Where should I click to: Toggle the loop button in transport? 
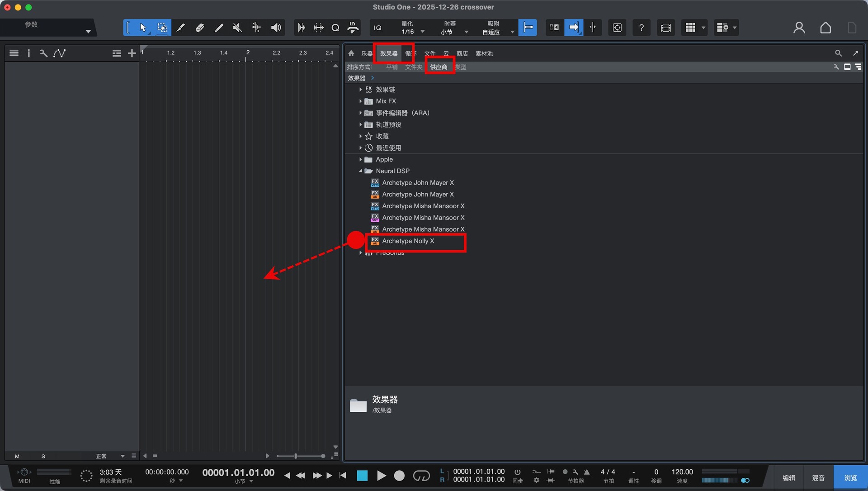tap(421, 476)
